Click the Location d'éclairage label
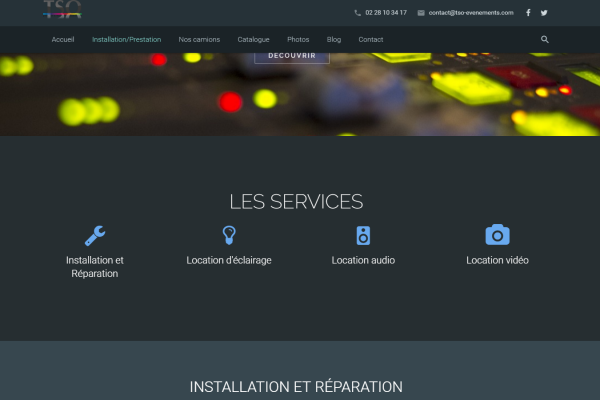This screenshot has width=600, height=400. point(229,260)
